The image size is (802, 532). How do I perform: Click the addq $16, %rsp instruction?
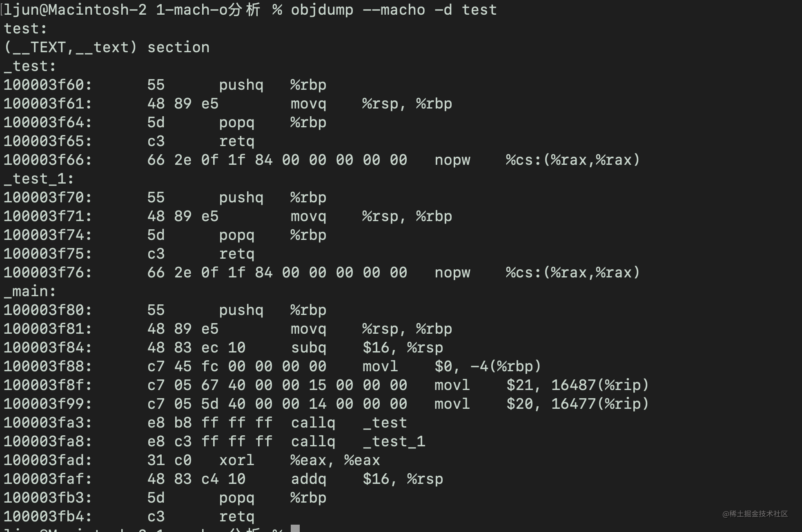click(x=367, y=479)
